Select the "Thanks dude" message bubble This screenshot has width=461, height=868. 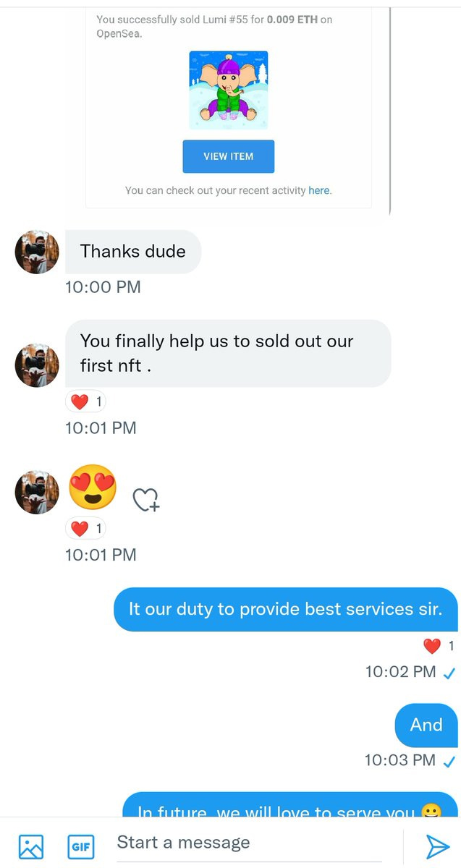pyautogui.click(x=133, y=252)
